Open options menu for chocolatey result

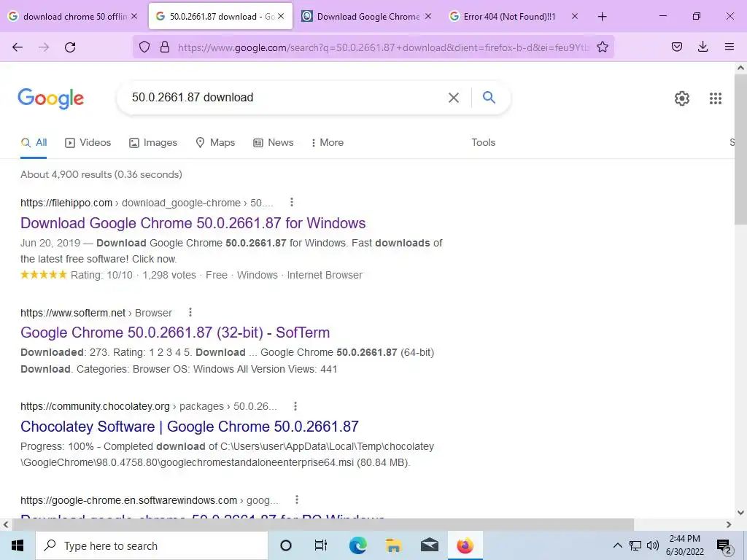(295, 406)
